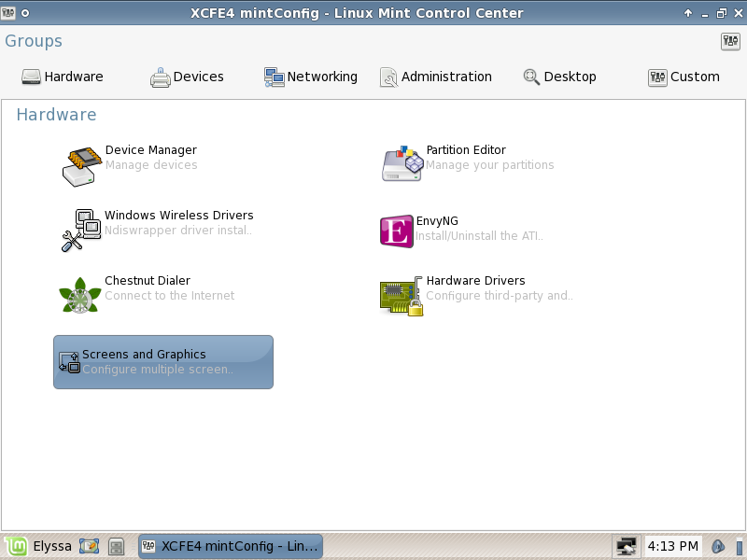Click the Hardware Drivers label
Screen dimensions: 747x560
475,281
